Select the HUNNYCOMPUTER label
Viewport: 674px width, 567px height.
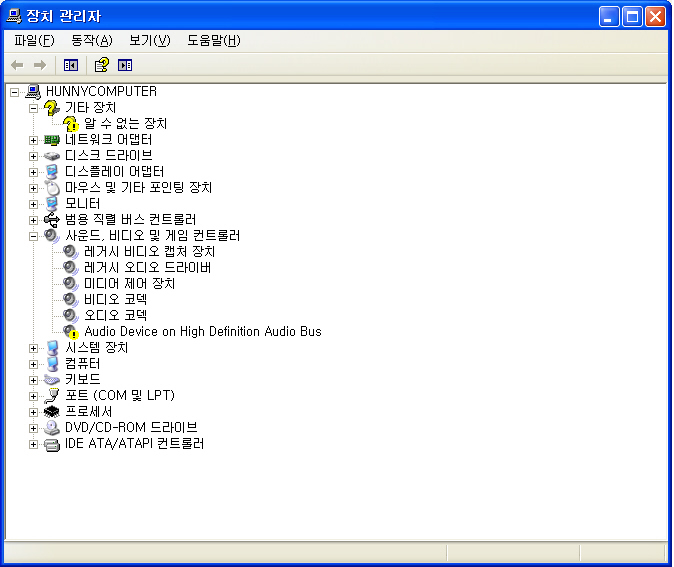101,92
